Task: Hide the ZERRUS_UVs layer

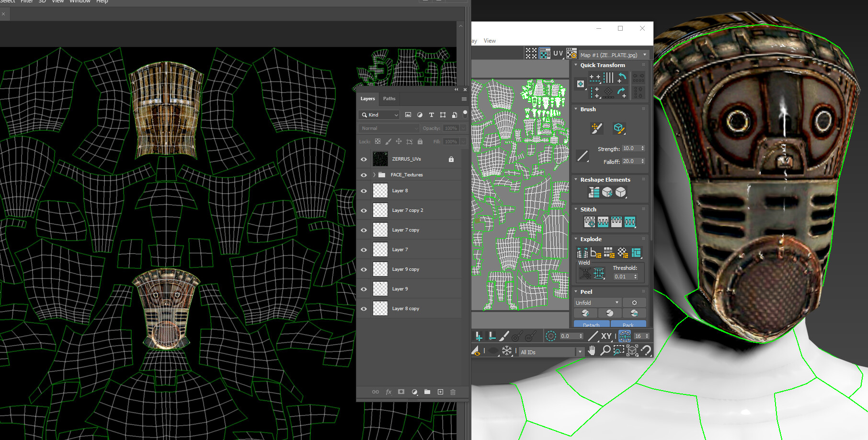Action: (x=364, y=159)
